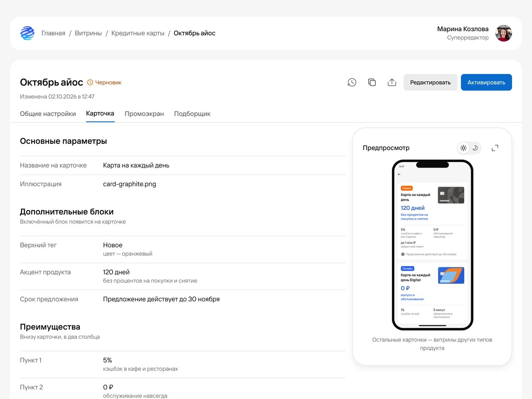Click the graphite card thumbnail in preview

coord(451,195)
